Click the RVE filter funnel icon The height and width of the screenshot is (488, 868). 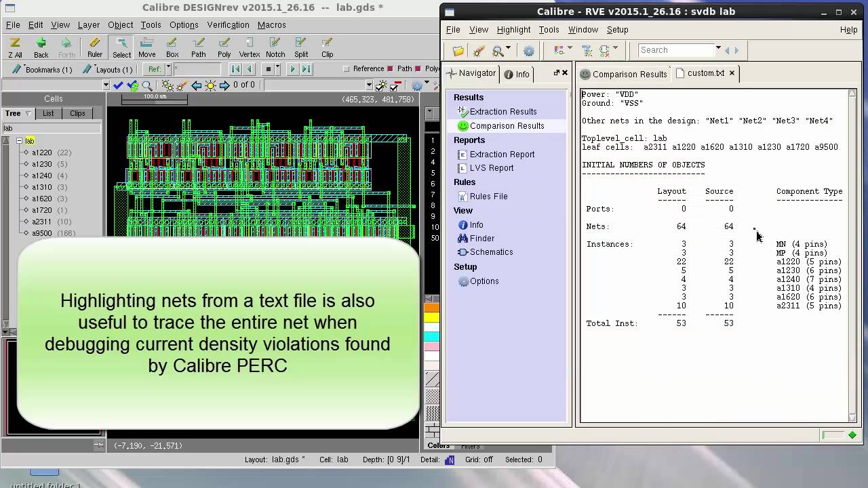(x=587, y=51)
